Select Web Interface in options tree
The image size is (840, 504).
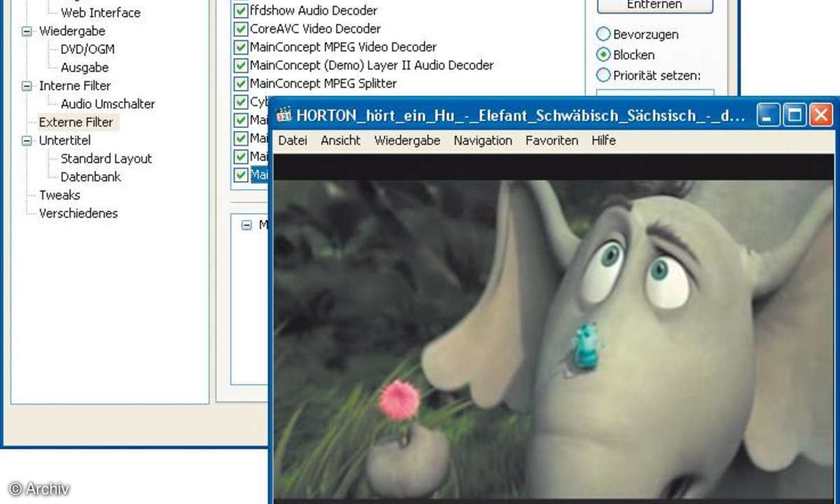click(100, 13)
